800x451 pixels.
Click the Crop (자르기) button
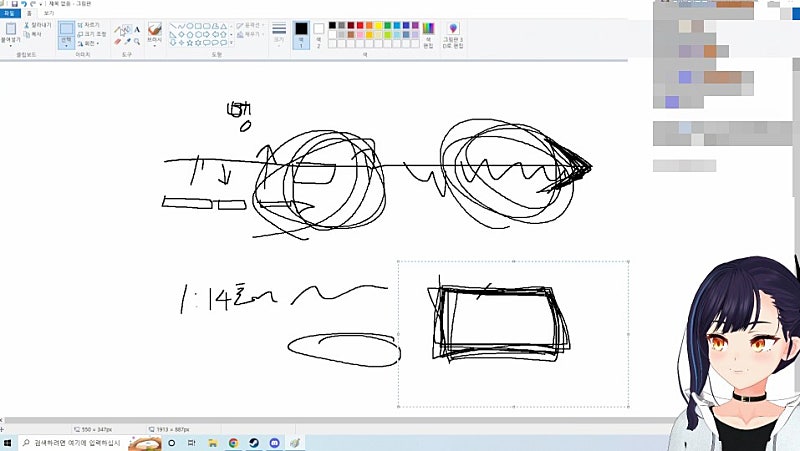pos(88,26)
